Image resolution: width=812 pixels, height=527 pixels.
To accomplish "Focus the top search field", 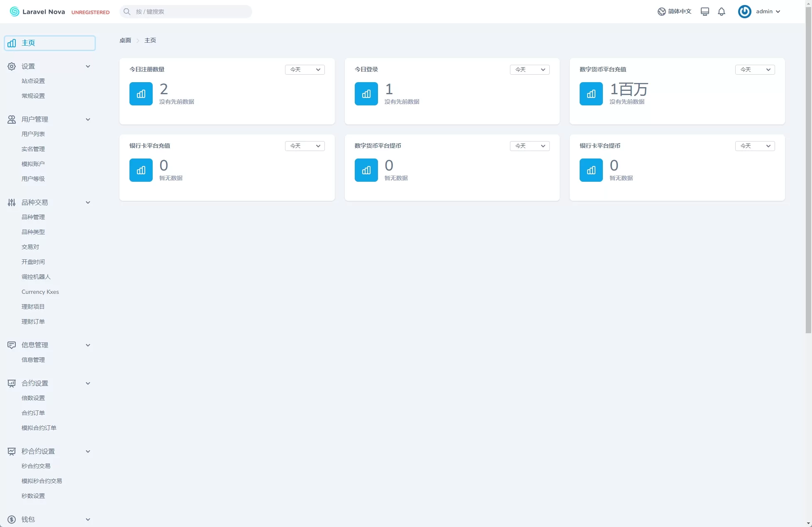I will [x=191, y=12].
